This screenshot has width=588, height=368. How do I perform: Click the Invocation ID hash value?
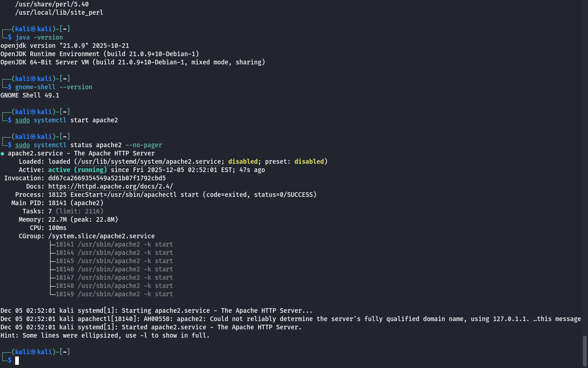pos(107,178)
